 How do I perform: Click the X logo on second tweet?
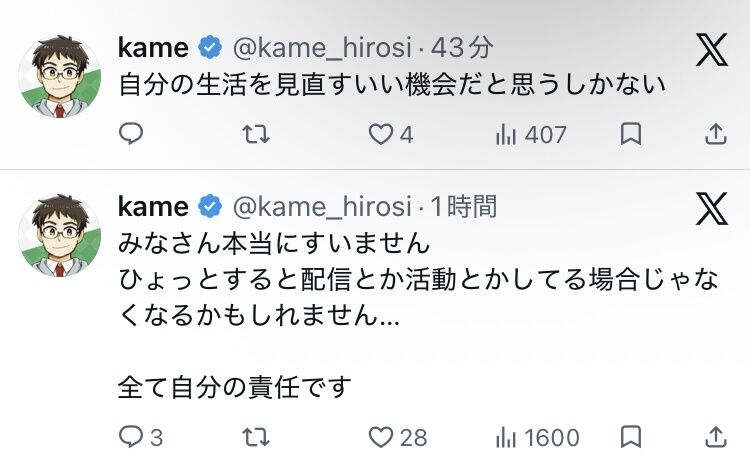coord(712,209)
